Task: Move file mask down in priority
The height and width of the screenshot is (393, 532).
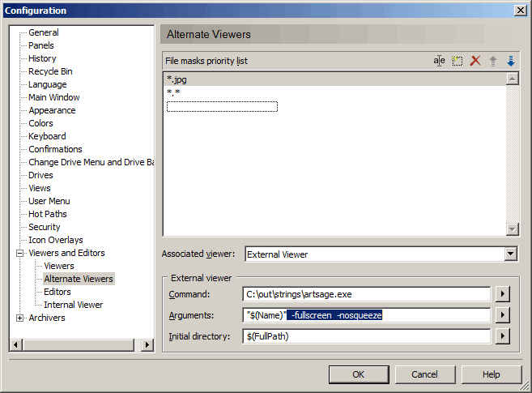Action: (x=510, y=61)
